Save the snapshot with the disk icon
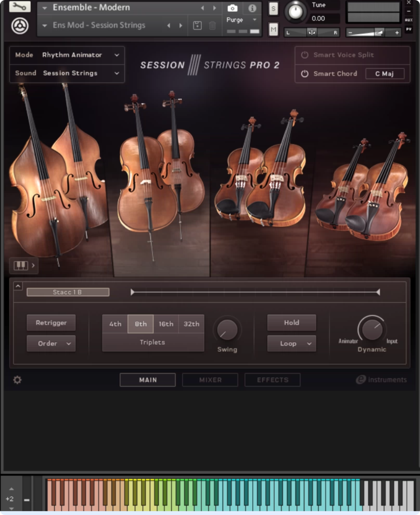 197,25
